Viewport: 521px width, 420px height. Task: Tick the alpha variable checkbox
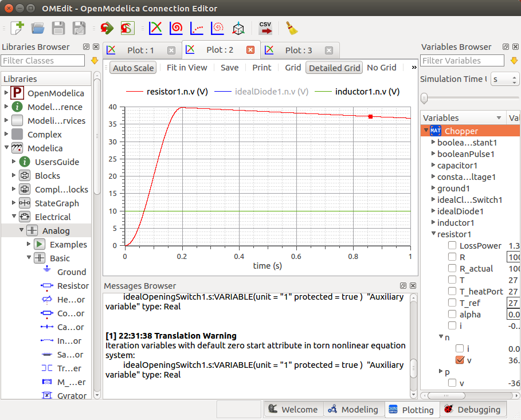point(452,314)
